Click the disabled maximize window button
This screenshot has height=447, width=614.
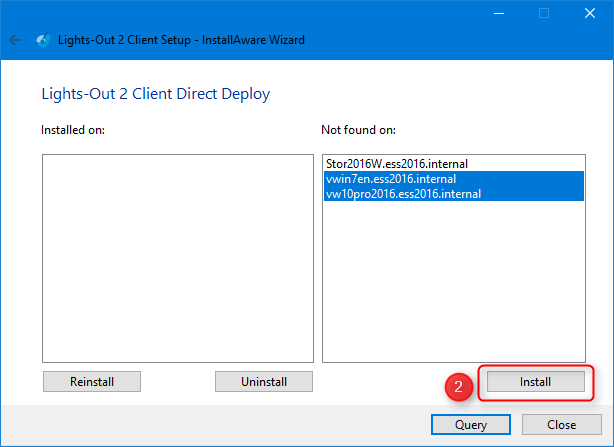544,13
